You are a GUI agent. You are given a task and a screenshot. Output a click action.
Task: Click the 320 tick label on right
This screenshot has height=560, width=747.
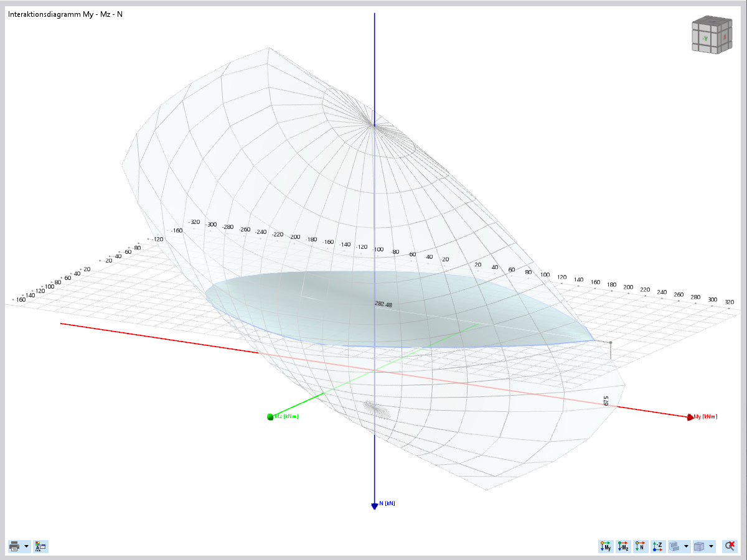pos(730,302)
